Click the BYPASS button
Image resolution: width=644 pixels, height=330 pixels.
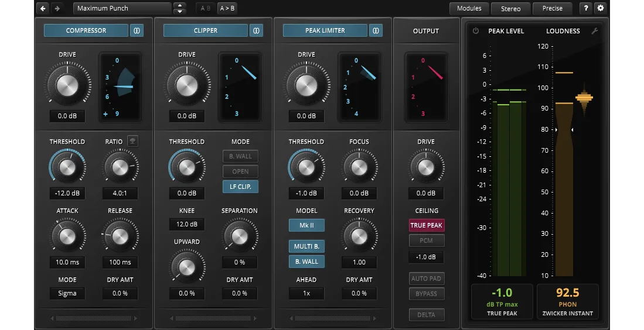click(x=427, y=294)
